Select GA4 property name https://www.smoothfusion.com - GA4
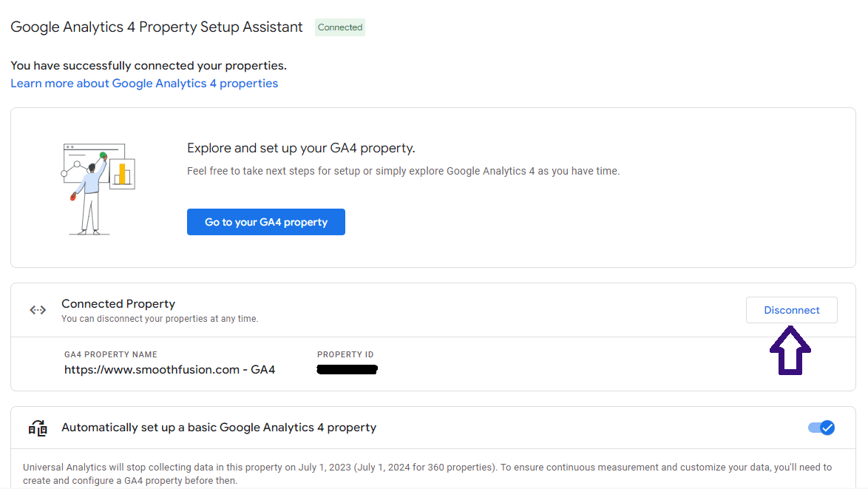Screen dimensions: 868x489 (x=169, y=370)
